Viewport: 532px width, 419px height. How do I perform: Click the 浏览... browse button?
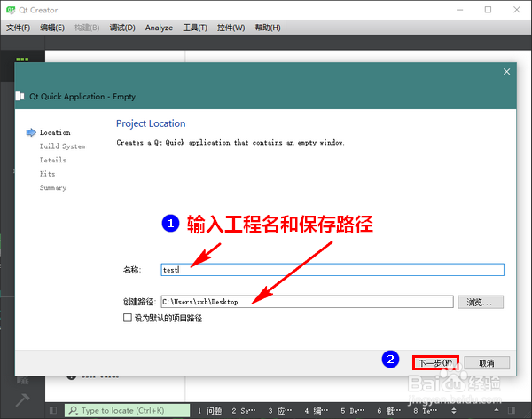481,302
